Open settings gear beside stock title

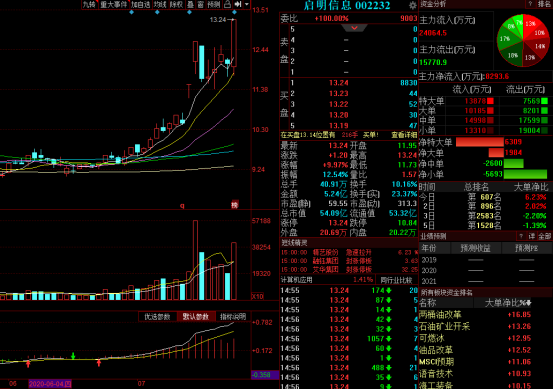[413, 5]
